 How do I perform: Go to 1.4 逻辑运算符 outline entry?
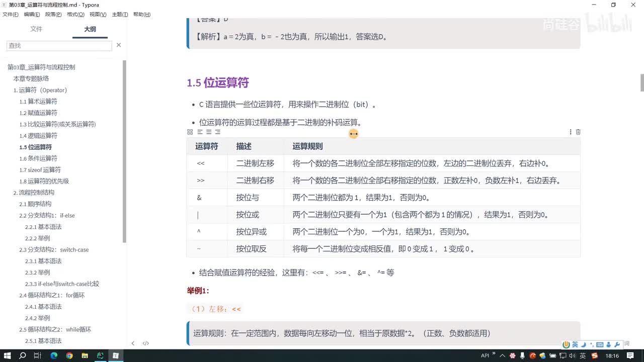pos(38,136)
